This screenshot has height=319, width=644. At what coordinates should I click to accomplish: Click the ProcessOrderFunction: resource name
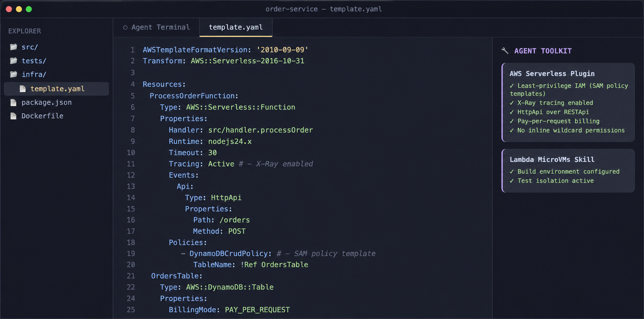click(x=194, y=96)
